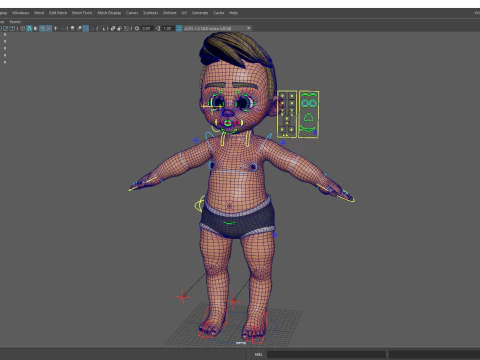This screenshot has height=360, width=480.
Task: Click the MEL script type label
Action: pos(259,354)
